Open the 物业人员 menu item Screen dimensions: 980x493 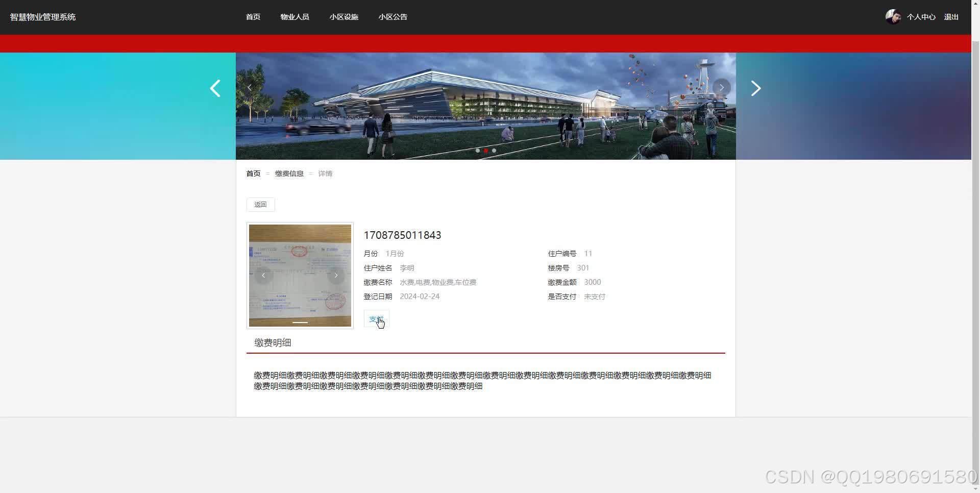coord(295,16)
